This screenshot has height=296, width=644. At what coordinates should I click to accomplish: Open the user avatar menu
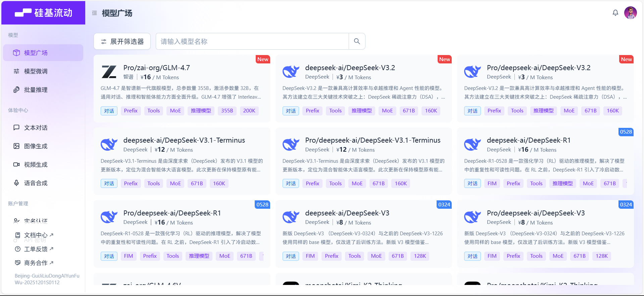tap(630, 13)
